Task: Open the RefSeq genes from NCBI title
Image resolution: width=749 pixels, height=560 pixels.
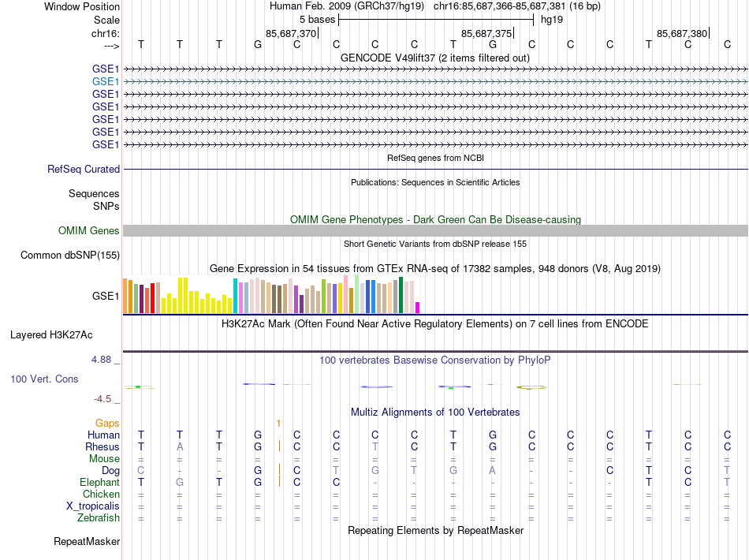Action: click(x=436, y=158)
